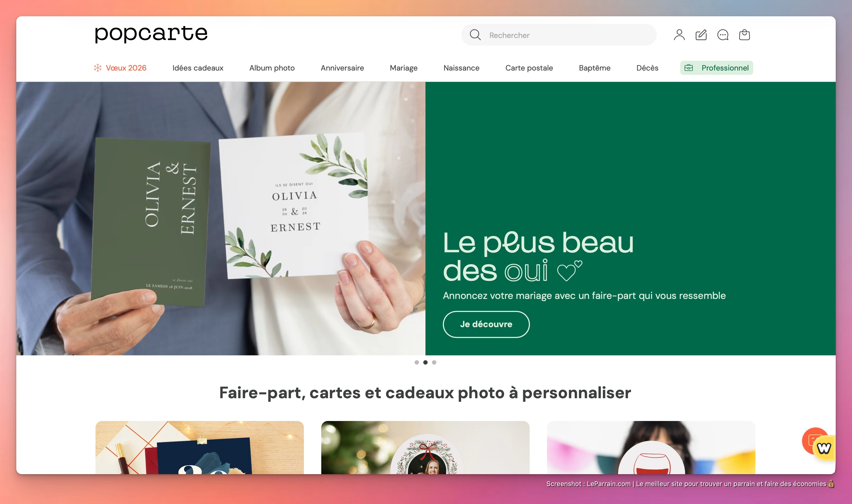Click the card creation pencil icon in header

[701, 34]
